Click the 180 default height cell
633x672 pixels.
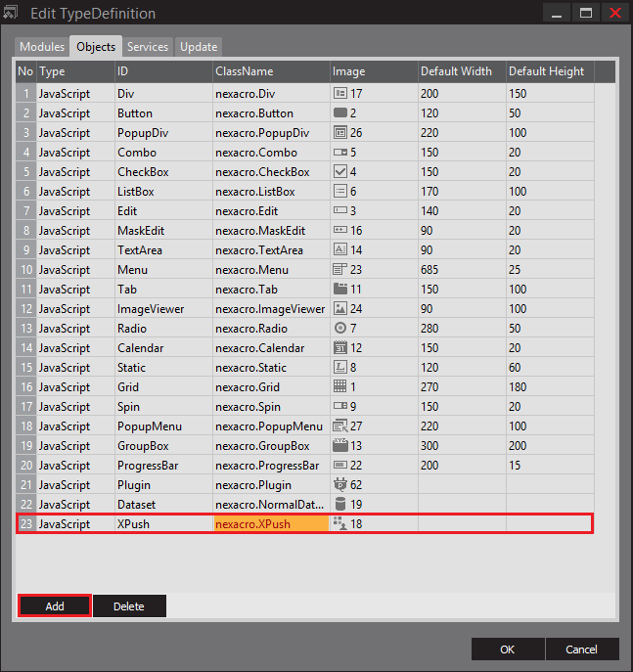pyautogui.click(x=550, y=387)
